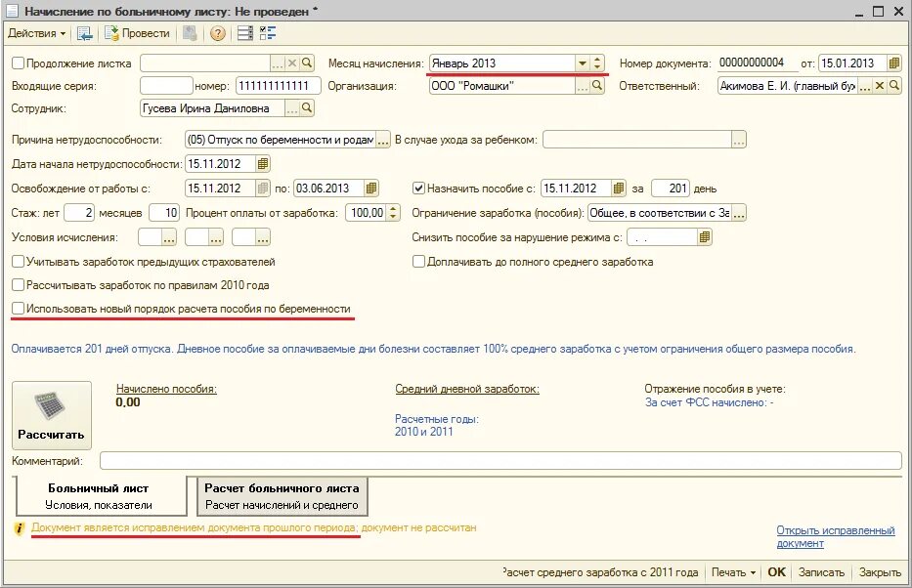Open Ограничение заработка selection ellipsis
This screenshot has height=588, width=912.
pyautogui.click(x=739, y=213)
